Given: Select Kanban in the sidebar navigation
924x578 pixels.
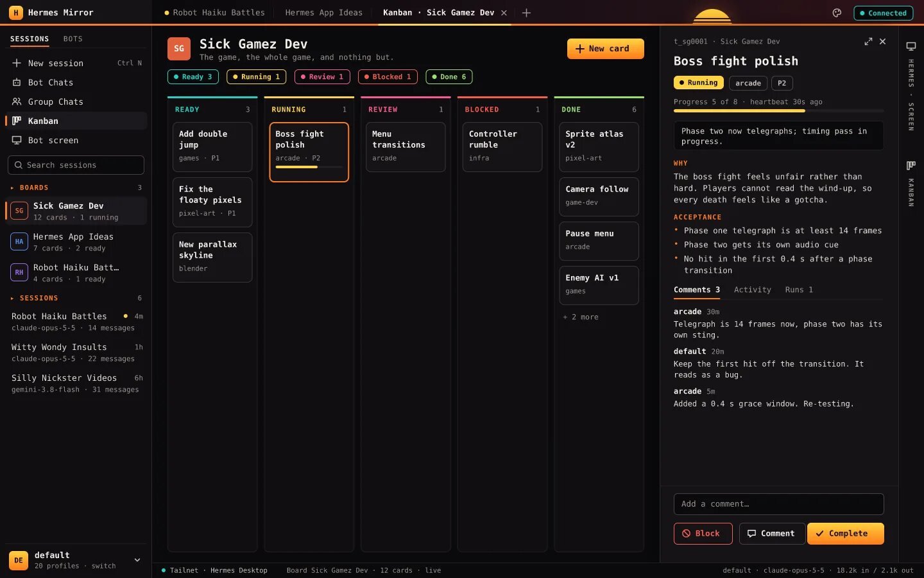Looking at the screenshot, I should point(76,121).
